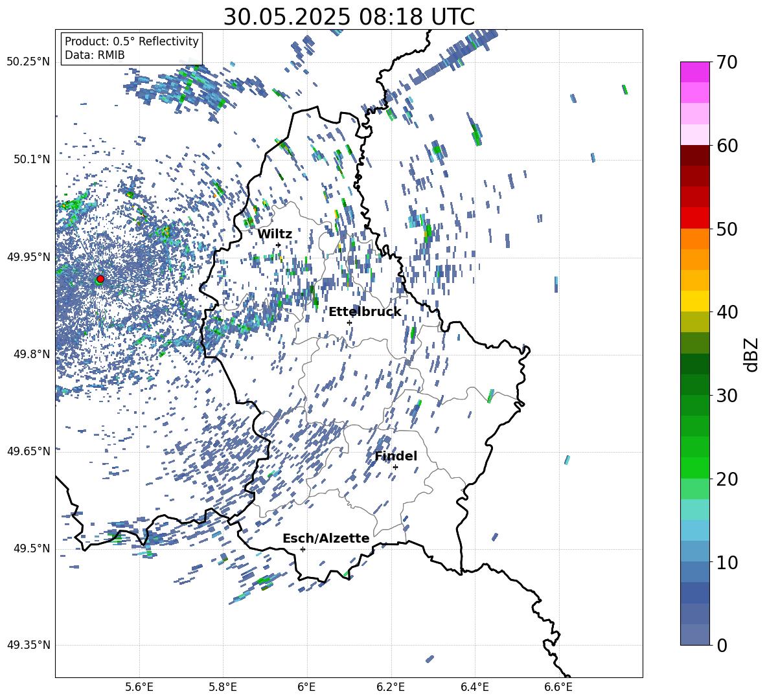Viewport: 767px width, 700px height.
Task: Click the 50.1°N latitude tick label
Action: 31,159
